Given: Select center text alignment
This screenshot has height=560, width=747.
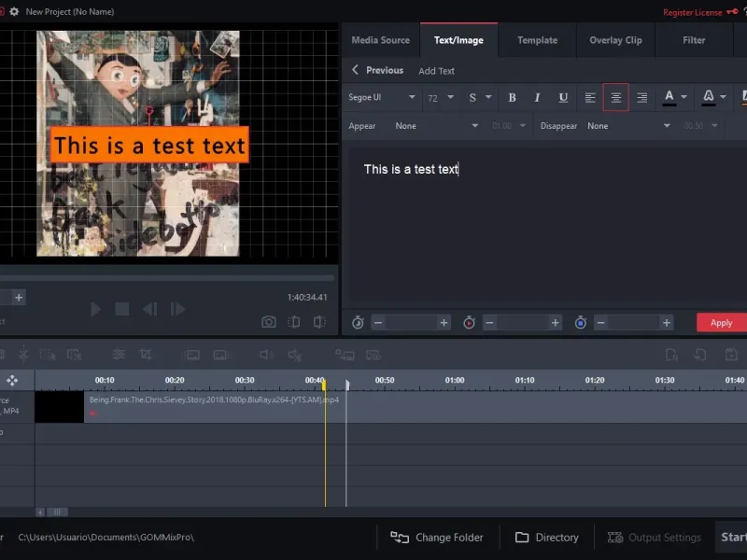Looking at the screenshot, I should (x=615, y=98).
